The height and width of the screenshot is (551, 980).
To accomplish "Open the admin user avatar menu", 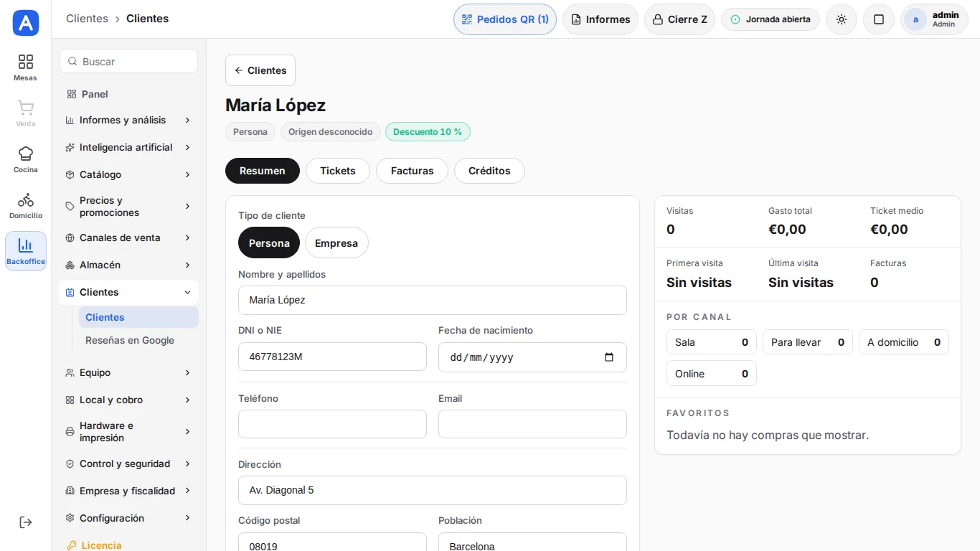I will [x=934, y=19].
